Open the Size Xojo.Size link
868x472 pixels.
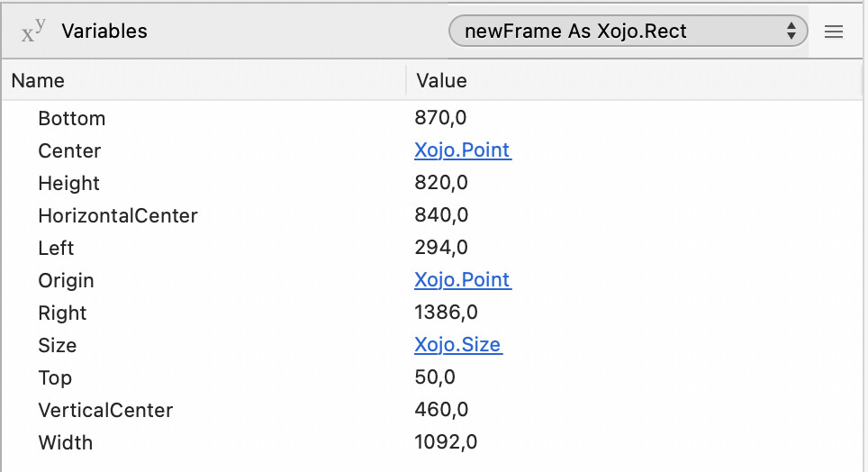(x=458, y=345)
